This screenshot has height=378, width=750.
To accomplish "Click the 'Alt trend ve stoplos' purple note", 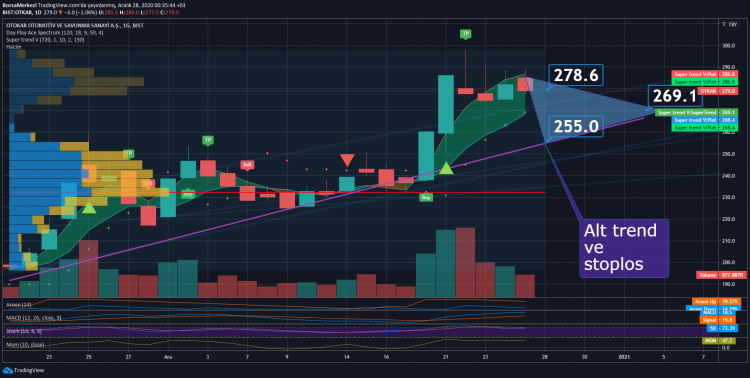I will [624, 248].
